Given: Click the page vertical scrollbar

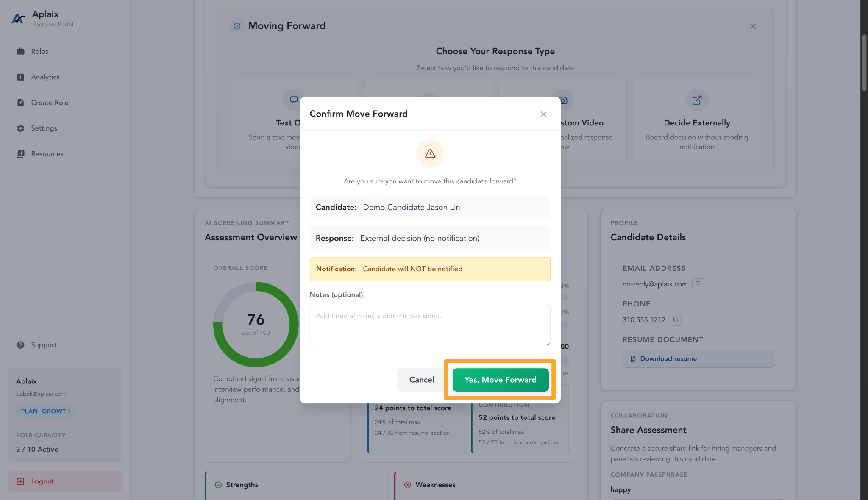Looking at the screenshot, I should [x=864, y=63].
